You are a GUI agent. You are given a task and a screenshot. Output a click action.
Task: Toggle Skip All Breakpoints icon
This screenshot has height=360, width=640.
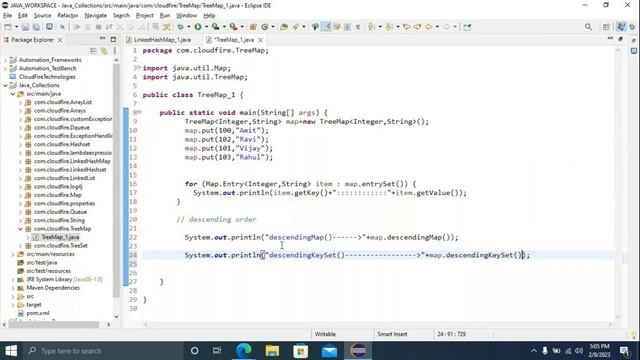[62, 27]
